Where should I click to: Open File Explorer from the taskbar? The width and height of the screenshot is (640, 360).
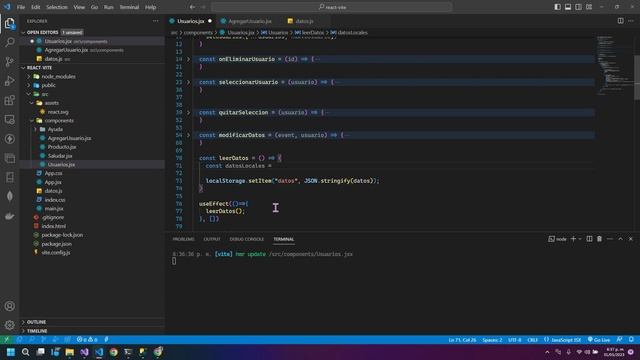tap(69, 352)
